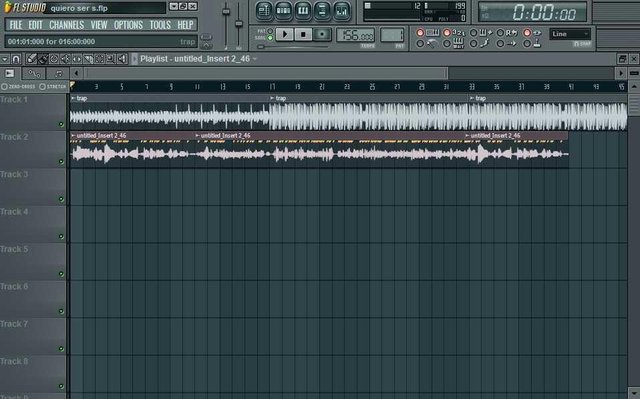Viewport: 640px width, 399px height.
Task: Open the Playlist title clip dropdown
Action: (x=255, y=59)
